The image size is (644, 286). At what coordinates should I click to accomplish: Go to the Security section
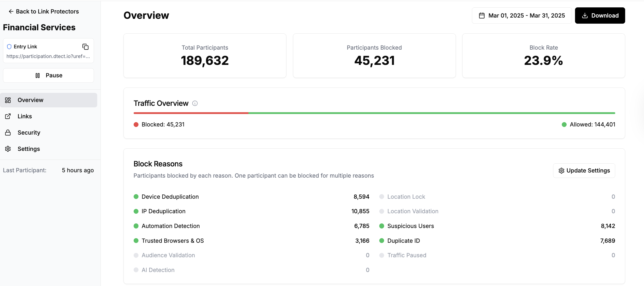click(x=29, y=133)
